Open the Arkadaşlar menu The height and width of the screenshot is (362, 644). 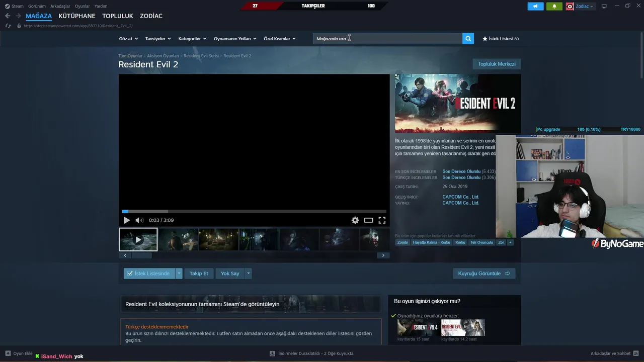[60, 6]
